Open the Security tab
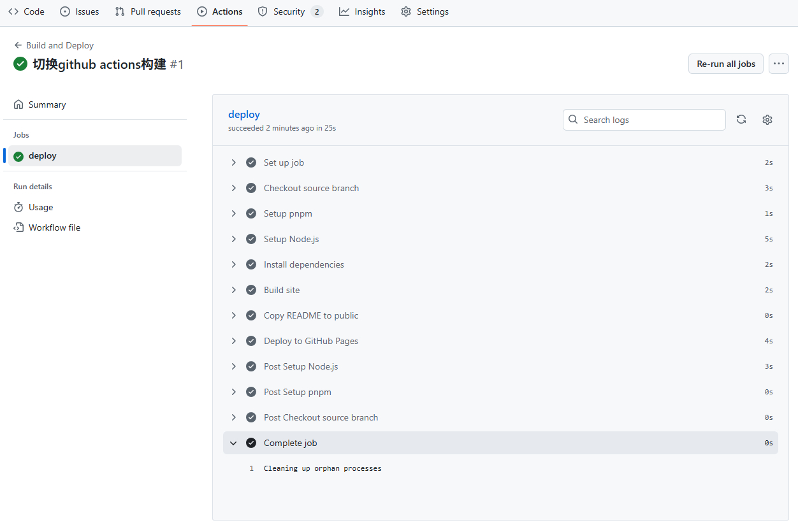This screenshot has height=532, width=798. 289,11
